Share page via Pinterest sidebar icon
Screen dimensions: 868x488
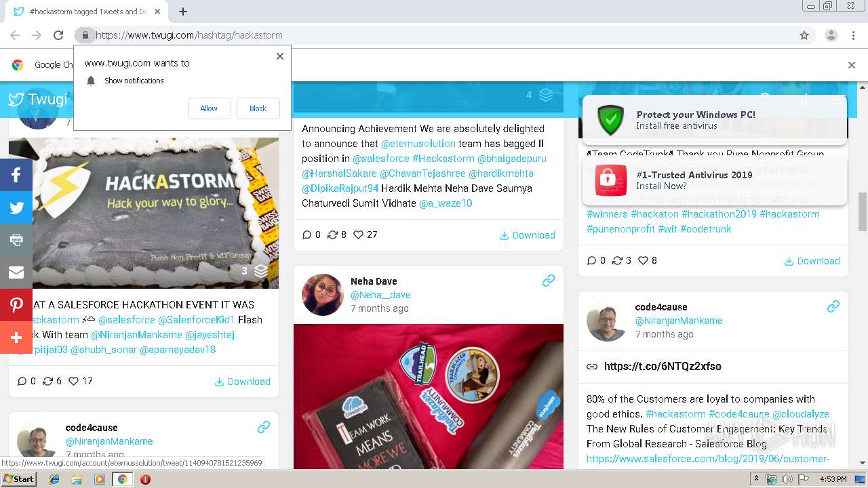16,305
